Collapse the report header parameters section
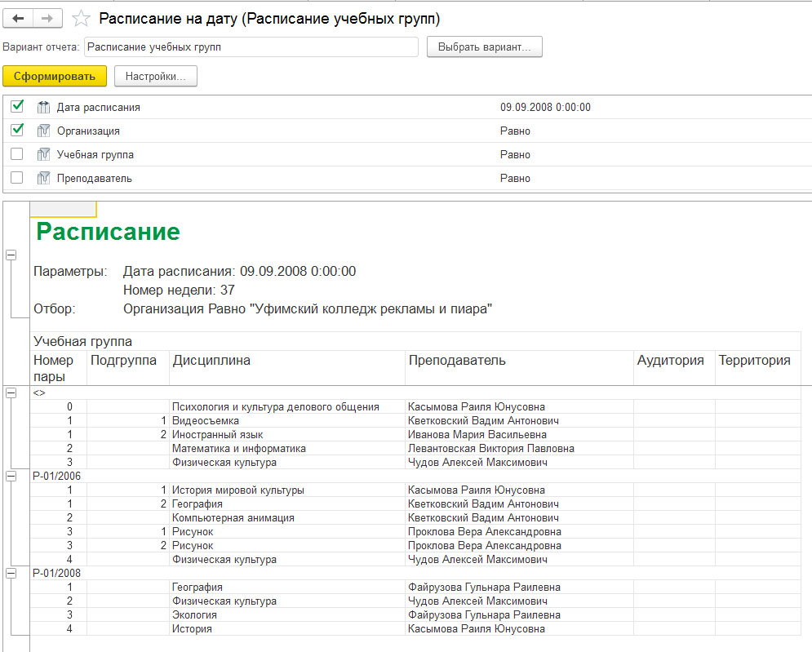Viewport: 812px width, 652px height. (11, 255)
